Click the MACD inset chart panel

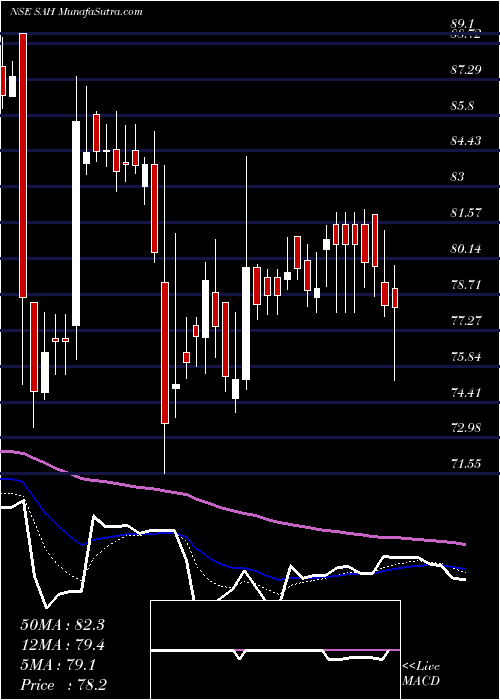pos(275,650)
